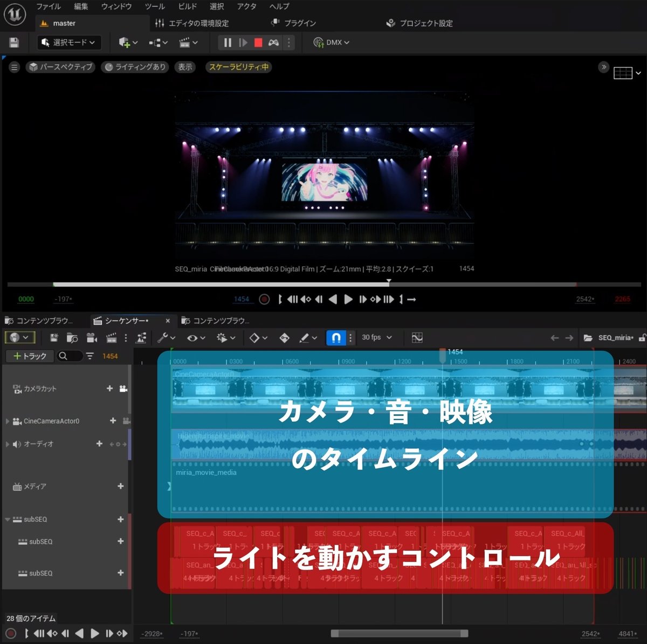Click the track search magnifier field
Screen dimensions: 647x644
point(70,356)
